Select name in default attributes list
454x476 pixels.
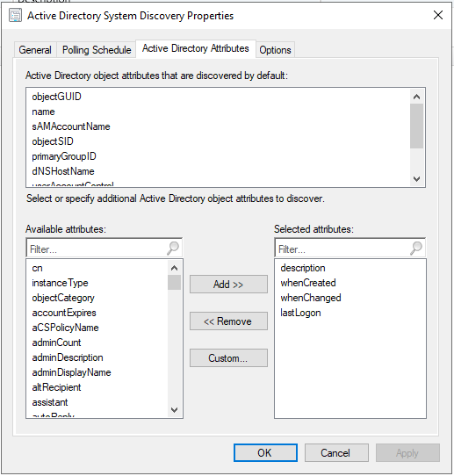[43, 112]
